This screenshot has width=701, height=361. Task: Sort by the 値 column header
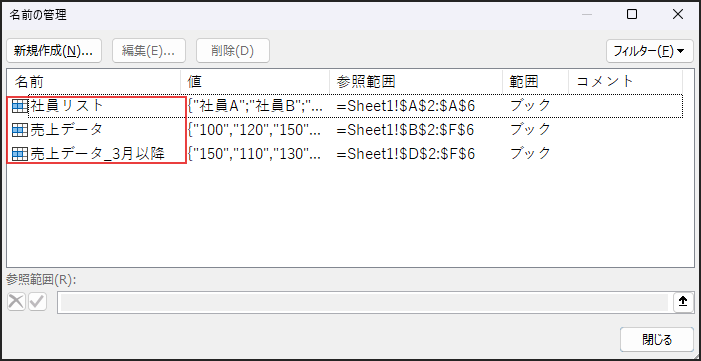click(x=255, y=81)
